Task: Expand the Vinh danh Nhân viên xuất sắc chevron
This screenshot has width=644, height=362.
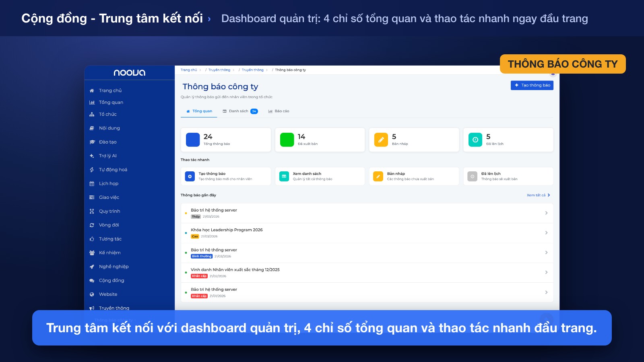Action: [546, 272]
